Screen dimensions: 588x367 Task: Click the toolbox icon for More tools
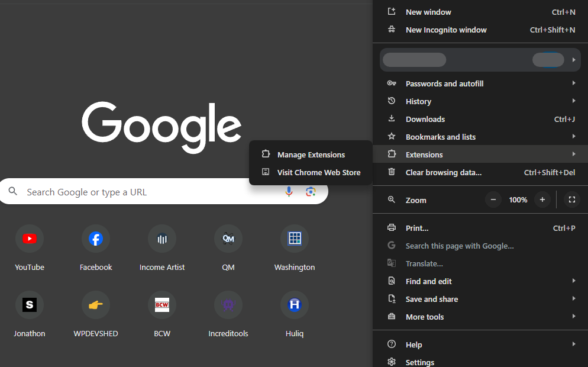tap(392, 316)
